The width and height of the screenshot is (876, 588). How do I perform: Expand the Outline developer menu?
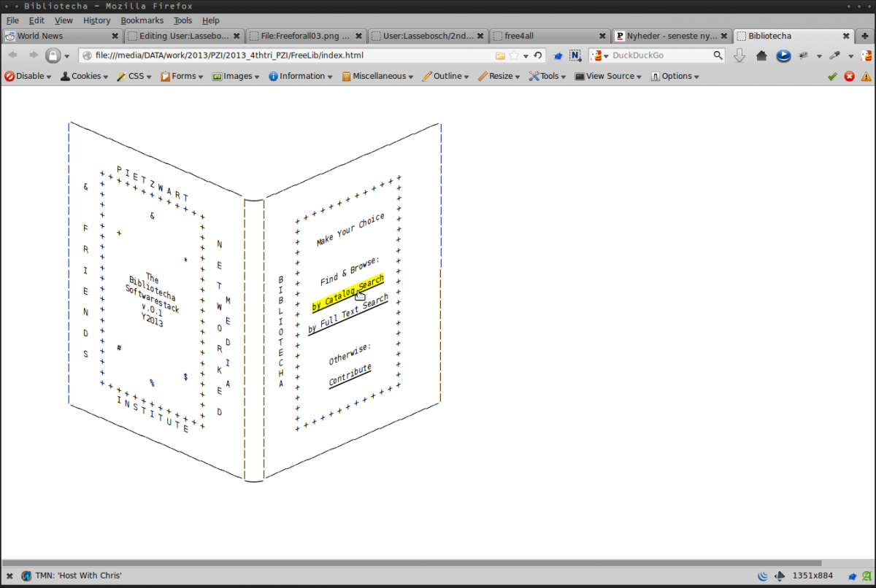pyautogui.click(x=445, y=76)
